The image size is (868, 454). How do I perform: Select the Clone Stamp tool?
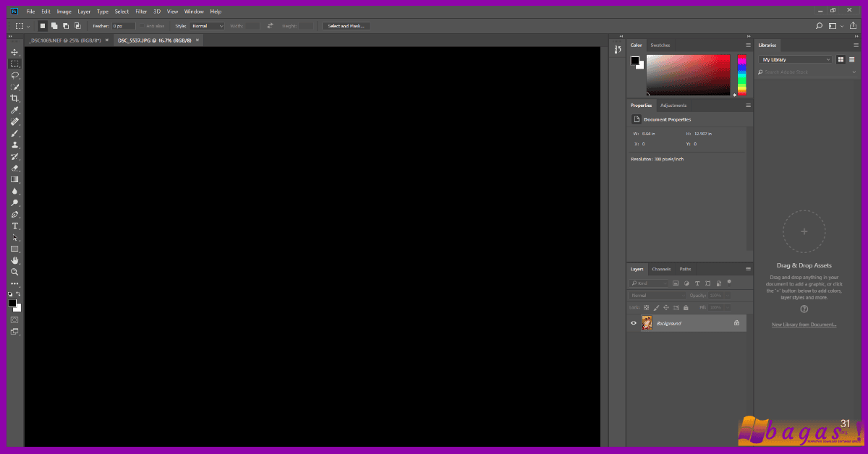tap(14, 145)
